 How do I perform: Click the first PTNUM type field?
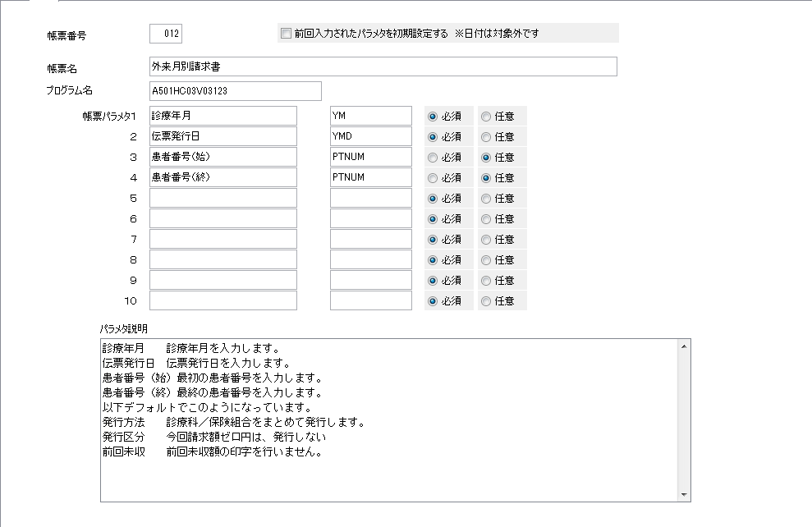[370, 157]
